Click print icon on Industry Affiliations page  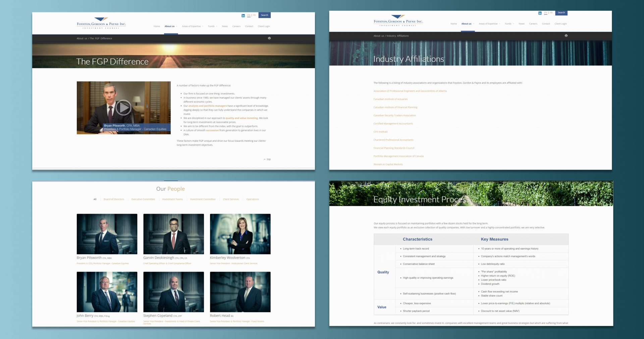566,36
